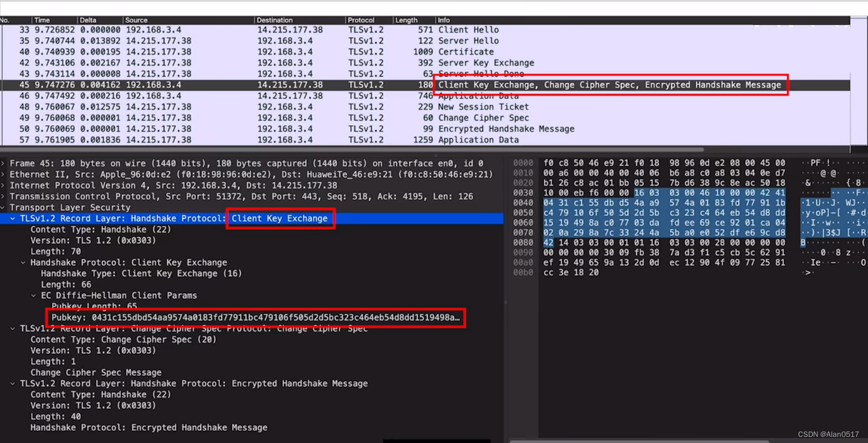The height and width of the screenshot is (443, 868).
Task: Collapse the Transport Layer Security section
Action: (3, 207)
